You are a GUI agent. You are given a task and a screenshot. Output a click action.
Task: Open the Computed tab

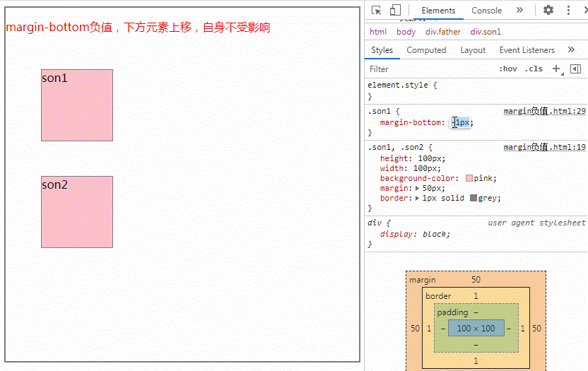click(x=426, y=50)
